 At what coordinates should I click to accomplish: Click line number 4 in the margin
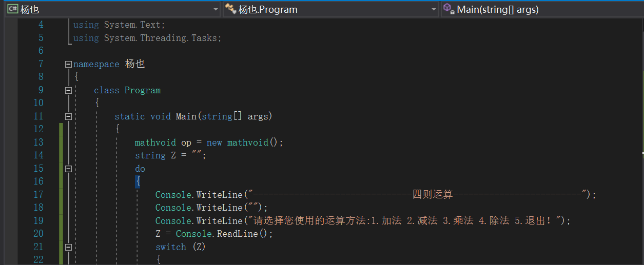[41, 25]
